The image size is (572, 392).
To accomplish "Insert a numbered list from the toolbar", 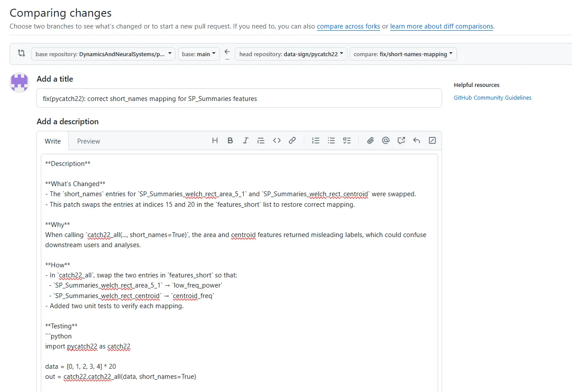I will tap(316, 140).
